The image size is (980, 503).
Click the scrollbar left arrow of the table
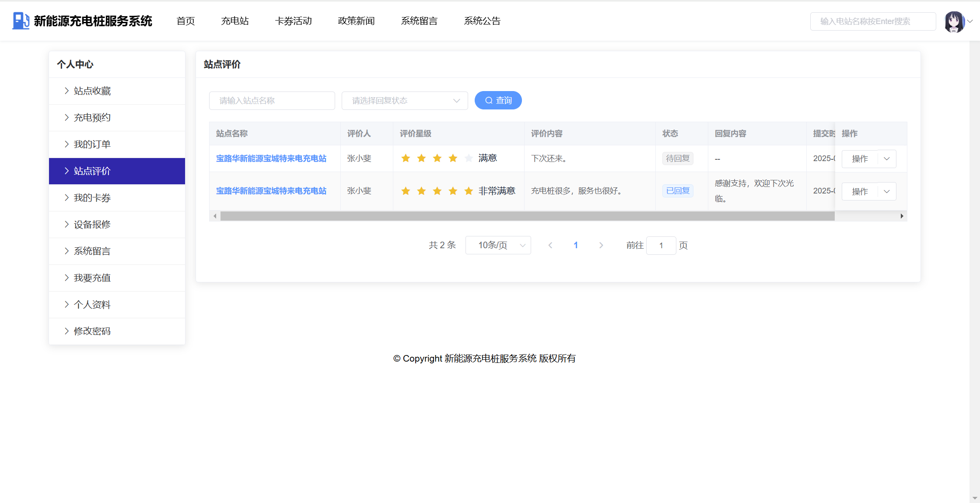click(215, 216)
